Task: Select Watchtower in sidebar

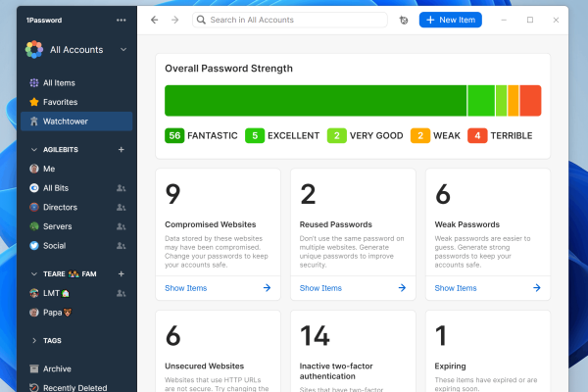Action: click(76, 122)
